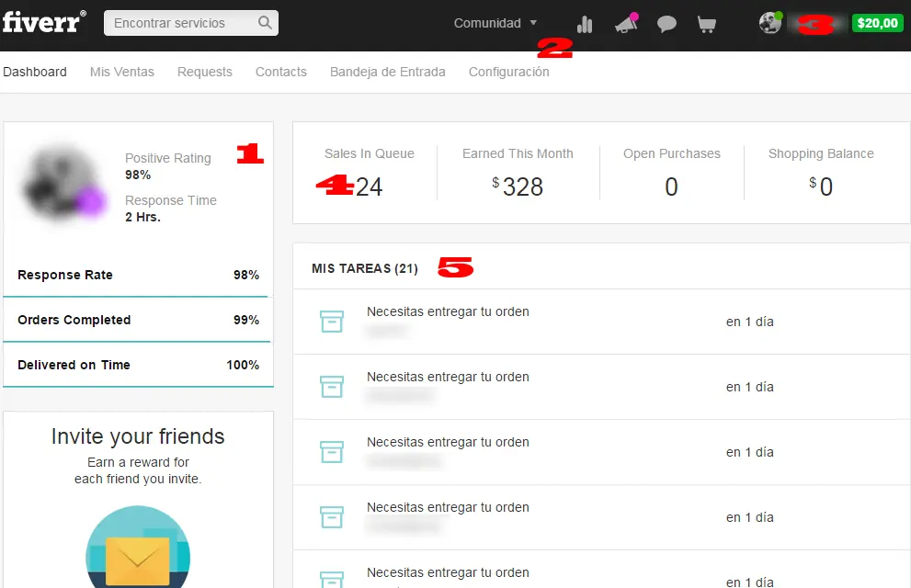
Task: Click the Response Rate 98% row
Action: click(x=138, y=275)
